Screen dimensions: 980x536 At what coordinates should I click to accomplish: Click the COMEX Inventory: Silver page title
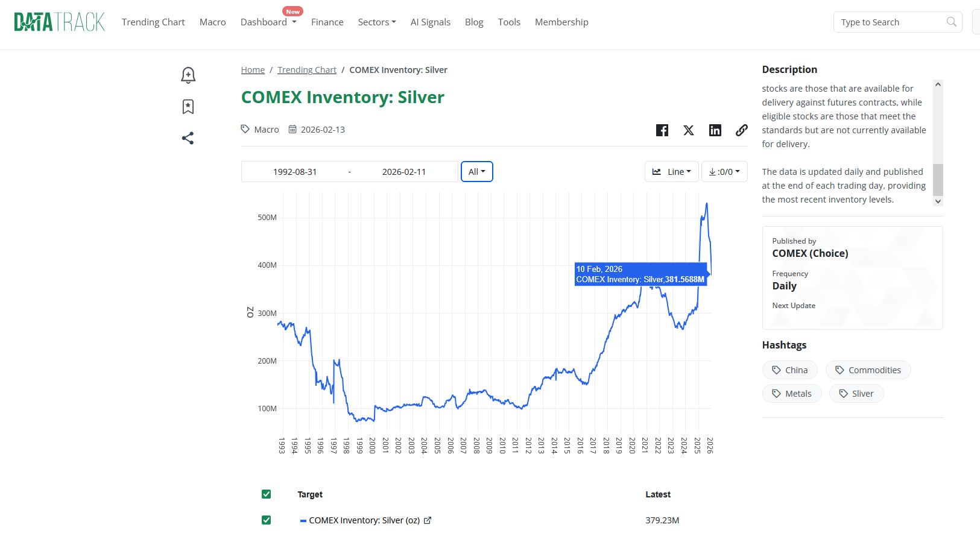[343, 97]
